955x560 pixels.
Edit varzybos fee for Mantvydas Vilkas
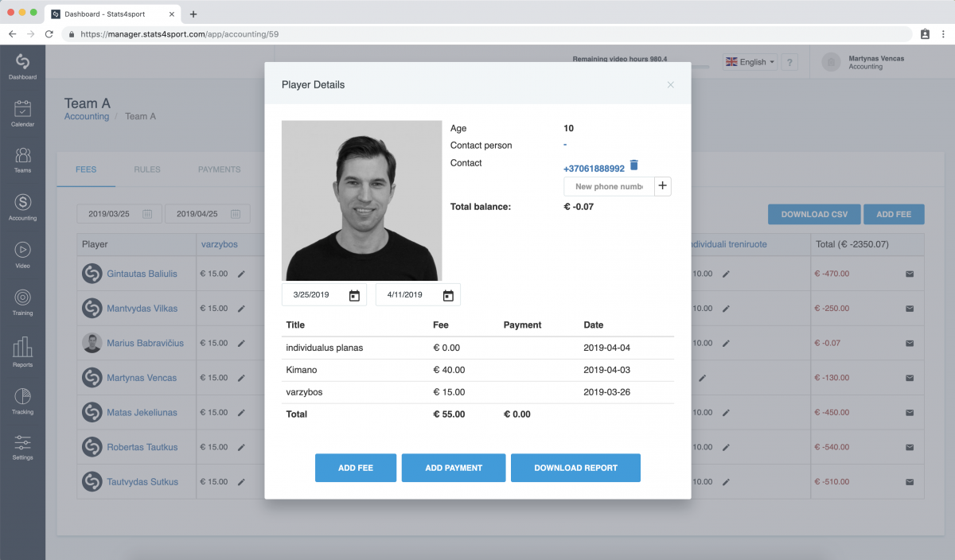point(241,309)
